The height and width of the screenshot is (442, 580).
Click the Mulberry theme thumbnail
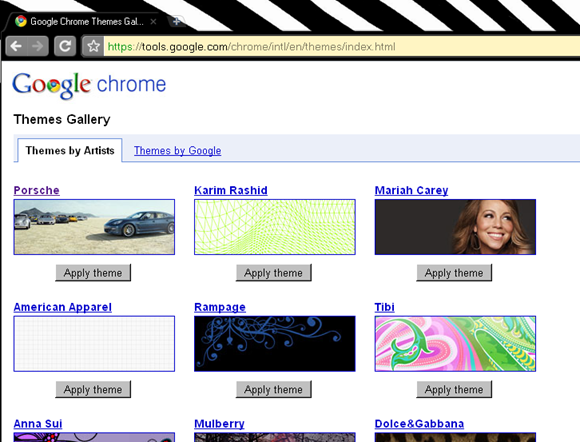point(275,437)
